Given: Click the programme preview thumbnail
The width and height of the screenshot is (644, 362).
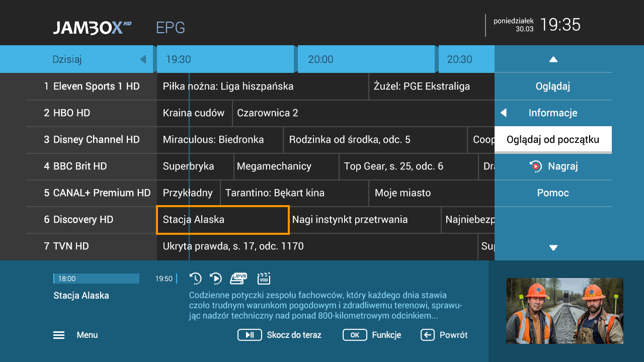Looking at the screenshot, I should (565, 311).
